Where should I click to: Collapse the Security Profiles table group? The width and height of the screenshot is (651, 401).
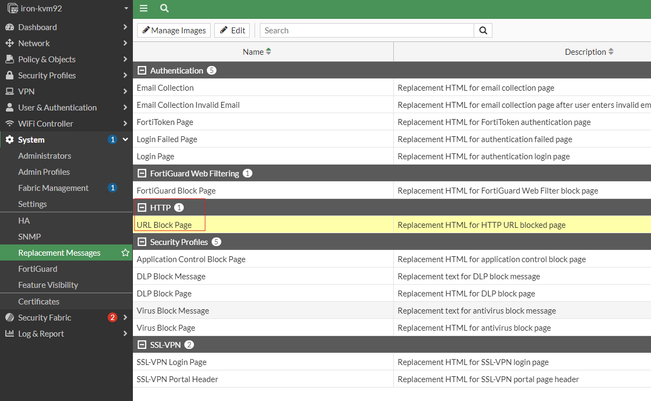point(142,242)
